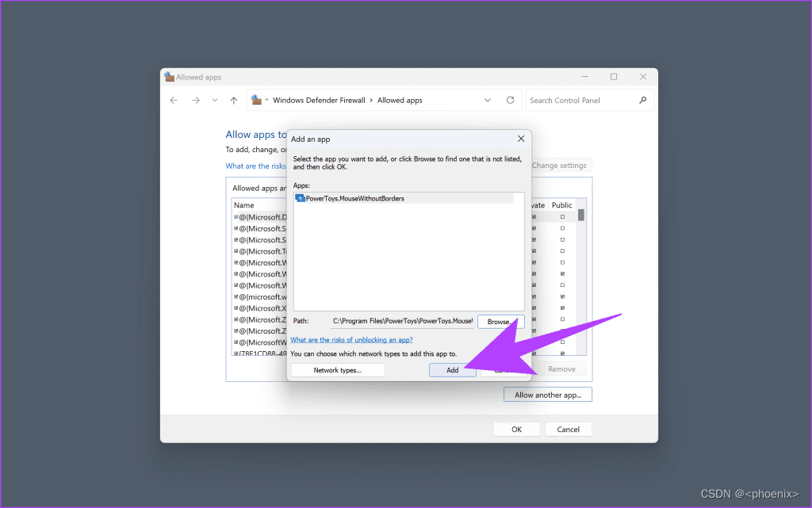Open risks of unblocking an app link
Screen dimensions: 812x508
[351, 340]
